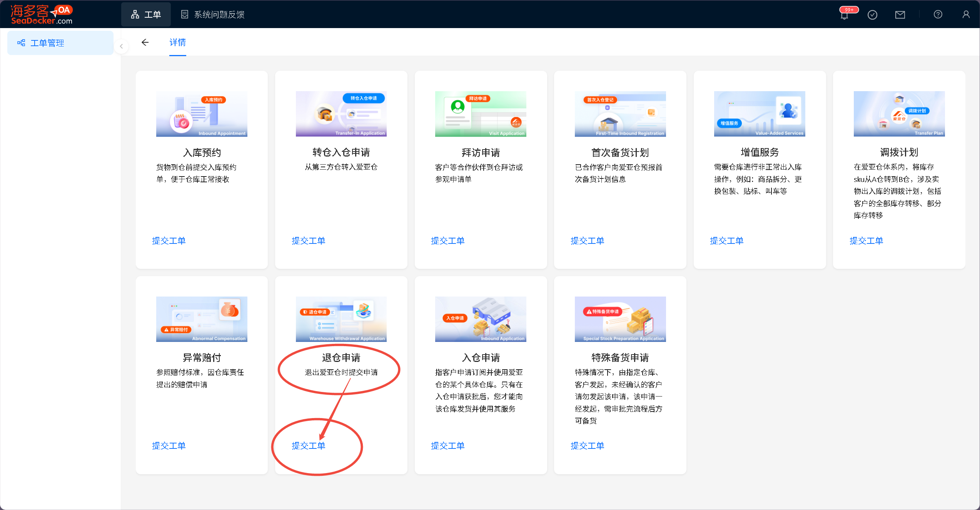Open 系统问题反馈 in the top menu
980x510 pixels.
(x=213, y=15)
